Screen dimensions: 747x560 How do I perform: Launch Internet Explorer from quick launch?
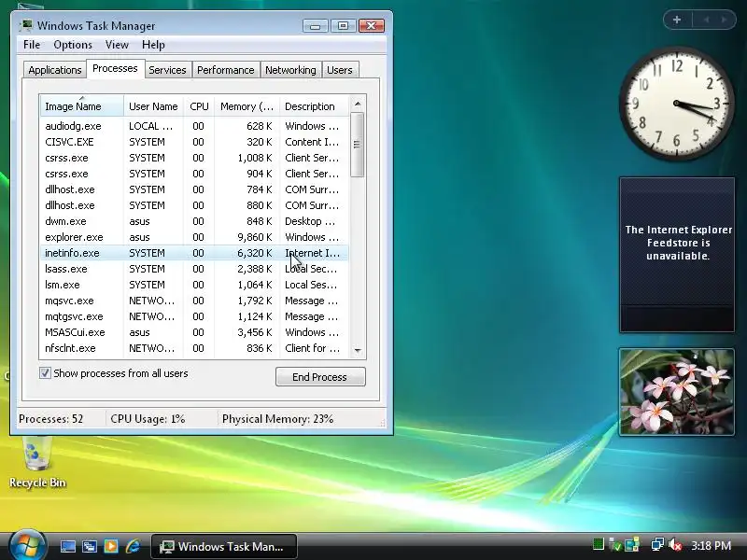(x=133, y=546)
